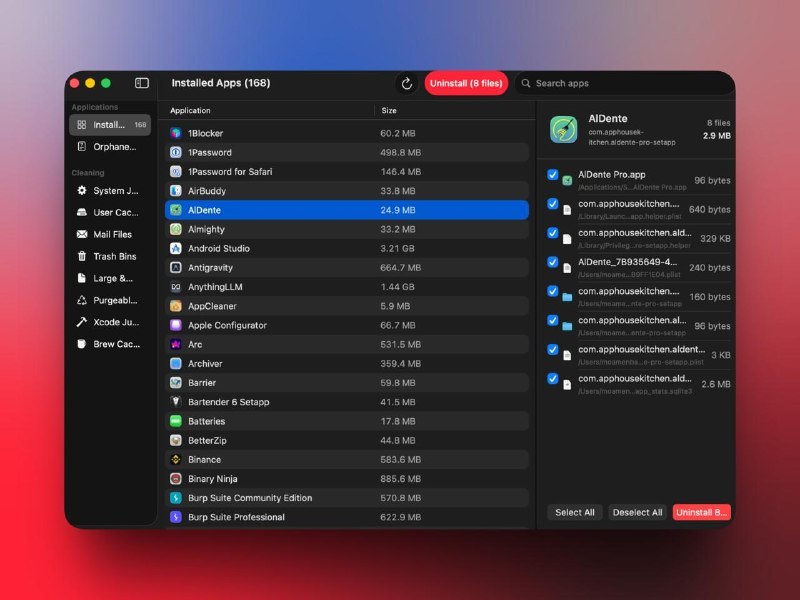800x600 pixels.
Task: Select the Xcode Junk cleaning tool
Action: [x=108, y=322]
